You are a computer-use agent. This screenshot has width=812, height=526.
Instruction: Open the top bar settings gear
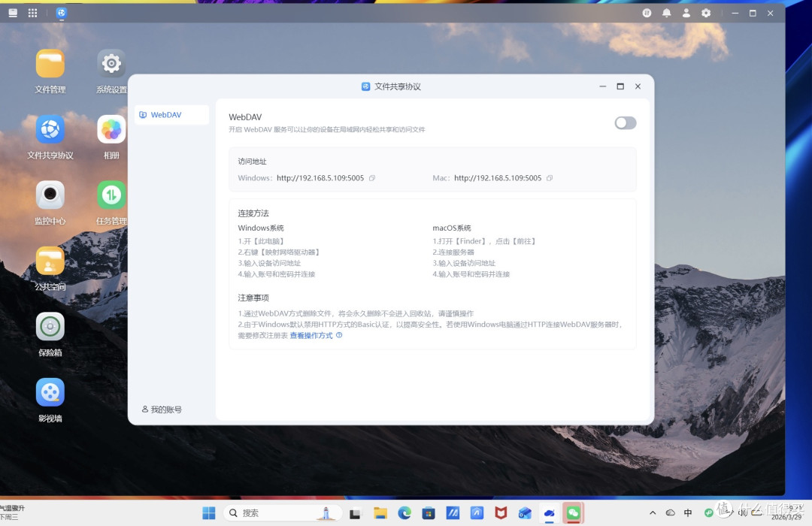(x=706, y=13)
